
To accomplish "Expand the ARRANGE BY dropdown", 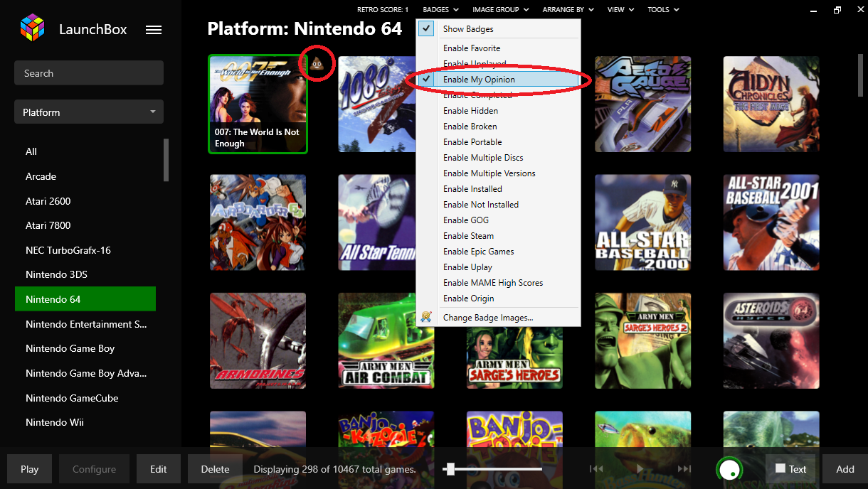I will (568, 10).
